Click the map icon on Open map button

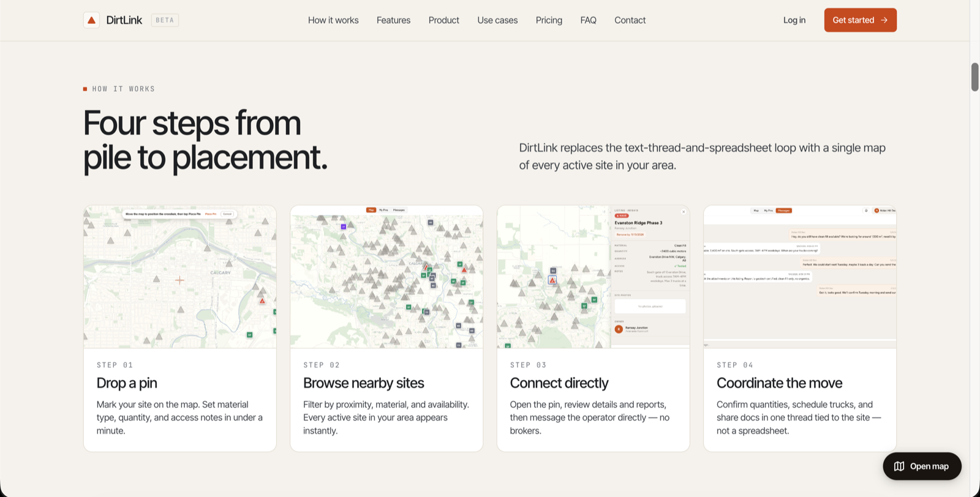pos(899,466)
